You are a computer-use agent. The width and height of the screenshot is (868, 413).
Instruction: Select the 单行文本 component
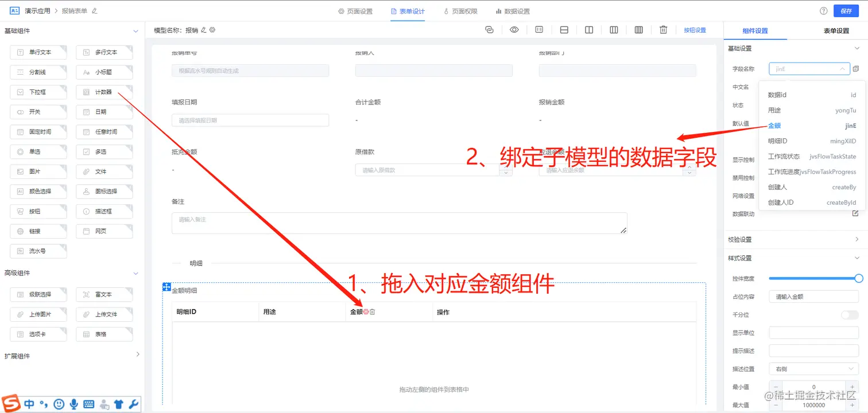tap(38, 52)
